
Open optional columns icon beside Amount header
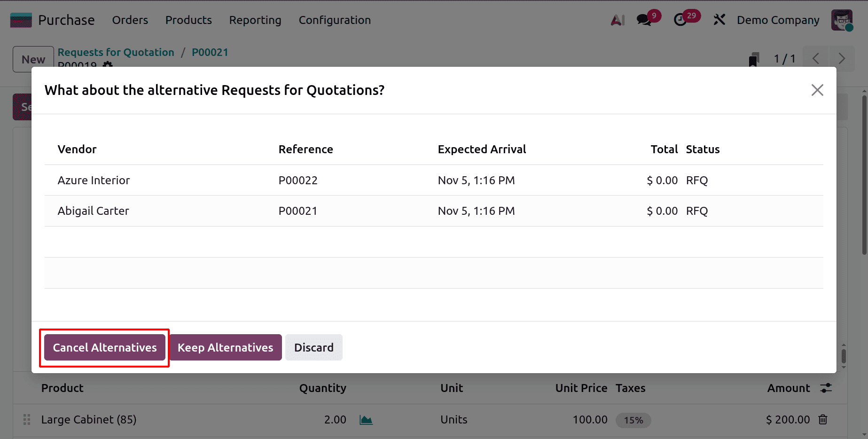(826, 388)
